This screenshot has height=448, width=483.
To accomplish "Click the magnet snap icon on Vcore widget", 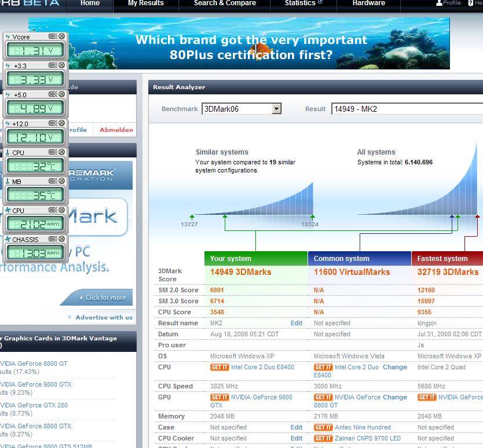I will (x=53, y=36).
